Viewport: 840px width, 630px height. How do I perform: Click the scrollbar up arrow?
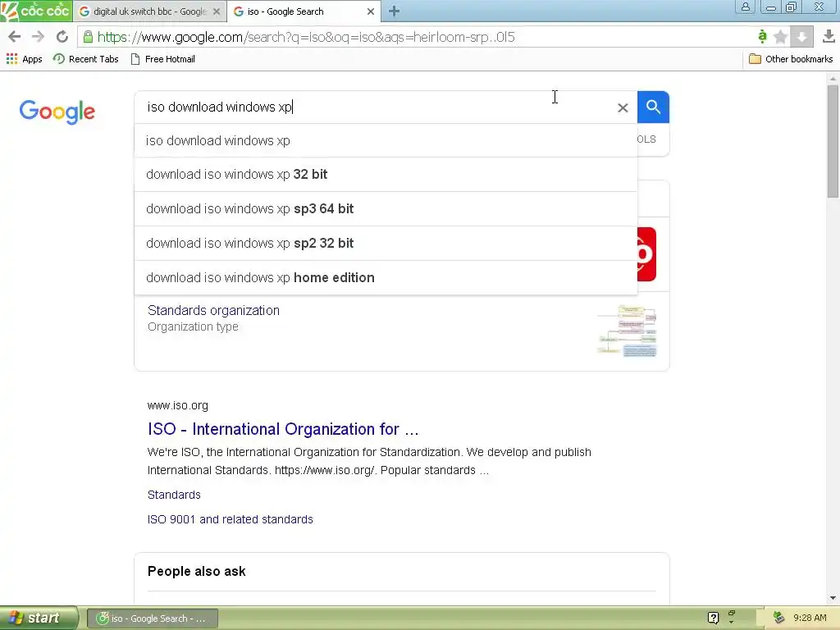tap(833, 79)
